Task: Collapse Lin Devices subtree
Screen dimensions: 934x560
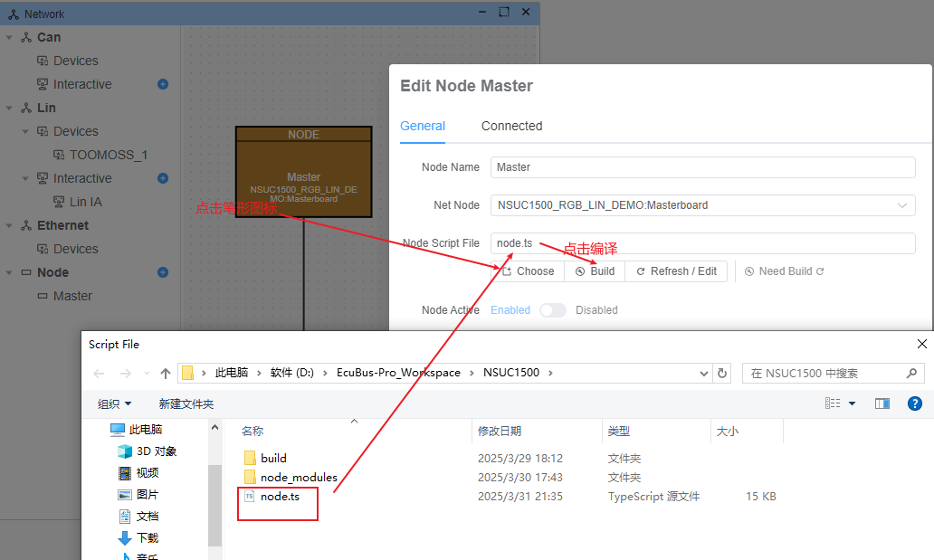Action: [x=25, y=131]
